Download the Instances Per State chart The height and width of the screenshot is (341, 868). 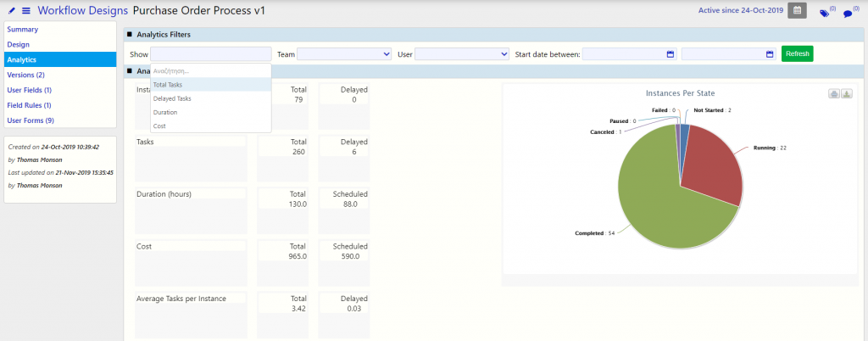coord(847,94)
